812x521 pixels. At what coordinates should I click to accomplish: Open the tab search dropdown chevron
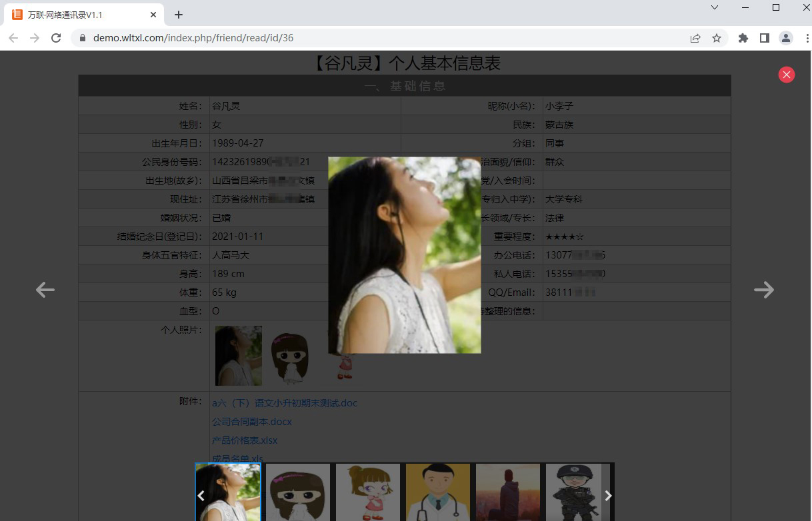pyautogui.click(x=715, y=7)
